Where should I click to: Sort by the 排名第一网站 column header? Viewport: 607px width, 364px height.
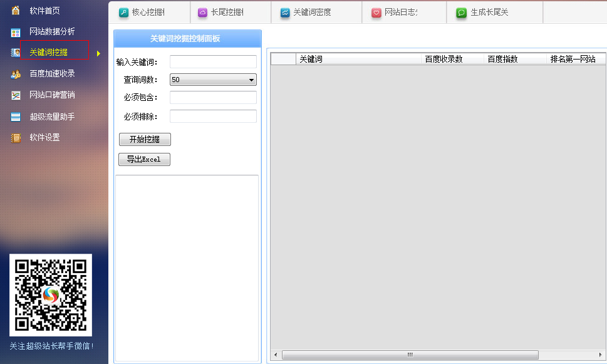[x=576, y=59]
